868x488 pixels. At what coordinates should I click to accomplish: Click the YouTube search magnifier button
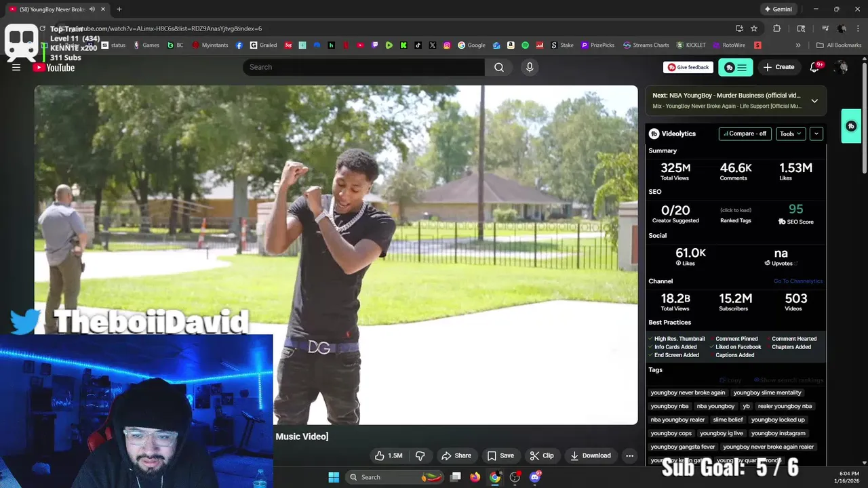coord(499,67)
